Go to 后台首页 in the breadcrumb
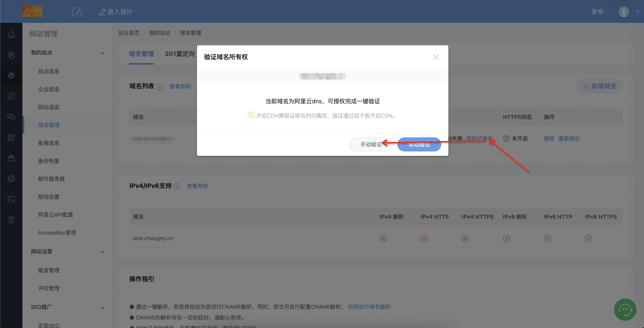644x328 pixels. point(129,33)
